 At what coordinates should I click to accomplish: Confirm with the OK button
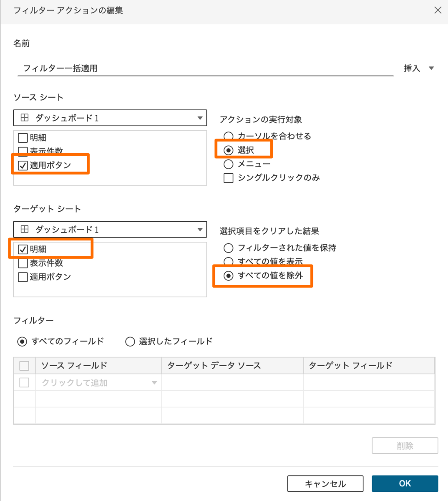tap(405, 483)
